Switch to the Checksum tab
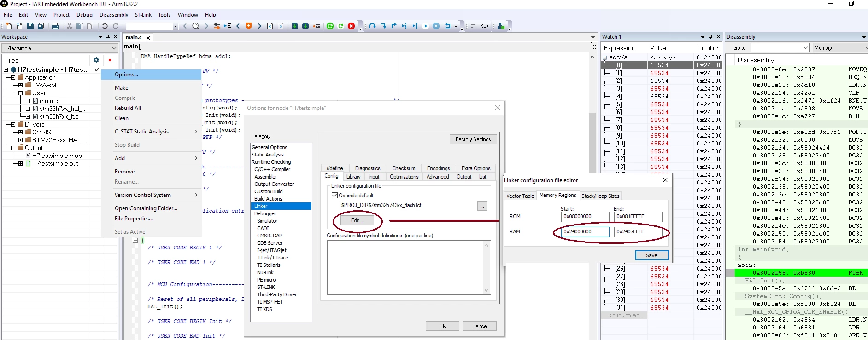This screenshot has height=340, width=868. click(x=404, y=168)
